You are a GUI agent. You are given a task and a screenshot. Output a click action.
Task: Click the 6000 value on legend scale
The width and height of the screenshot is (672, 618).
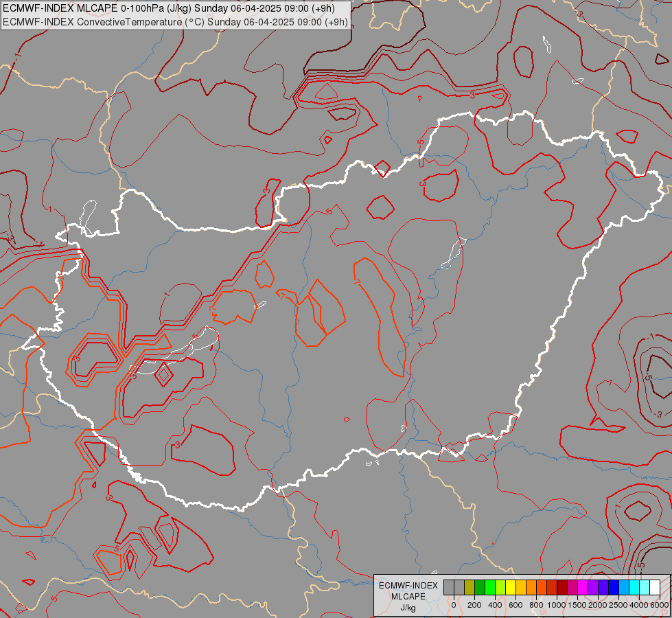click(x=660, y=605)
